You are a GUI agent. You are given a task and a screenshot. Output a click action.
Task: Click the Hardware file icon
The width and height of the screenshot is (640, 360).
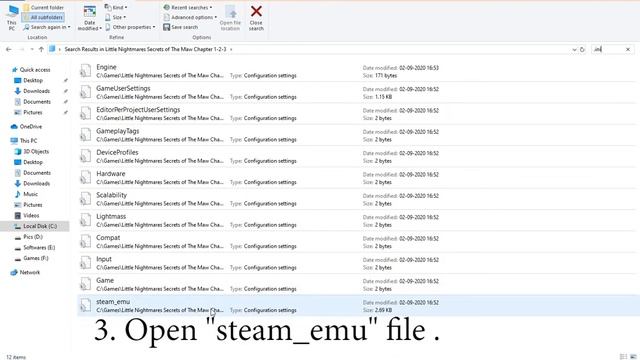[x=85, y=177]
